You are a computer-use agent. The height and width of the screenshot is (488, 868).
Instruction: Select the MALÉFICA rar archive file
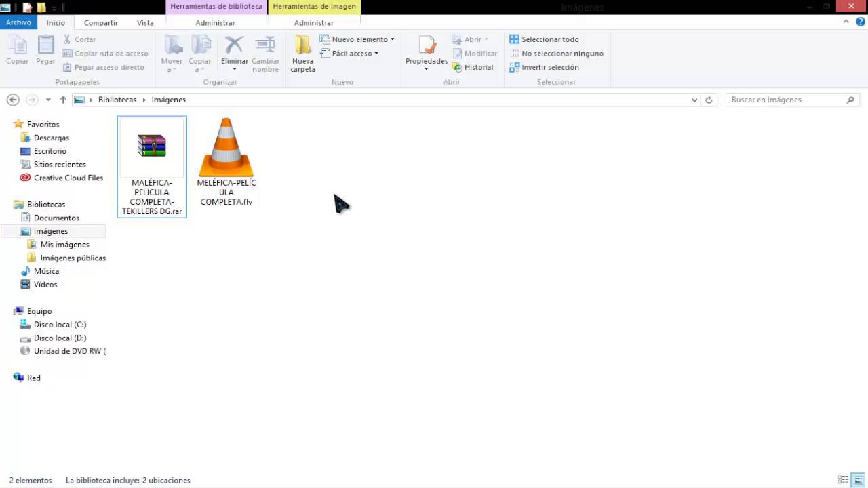[x=152, y=166]
